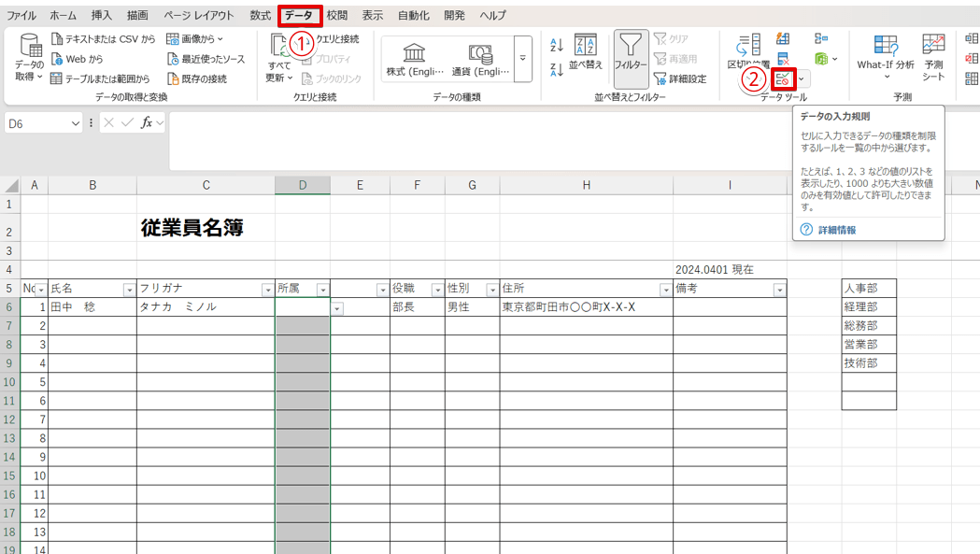Switch to the 数式 ribbon tab
Viewport: 980px width, 554px height.
tap(261, 15)
